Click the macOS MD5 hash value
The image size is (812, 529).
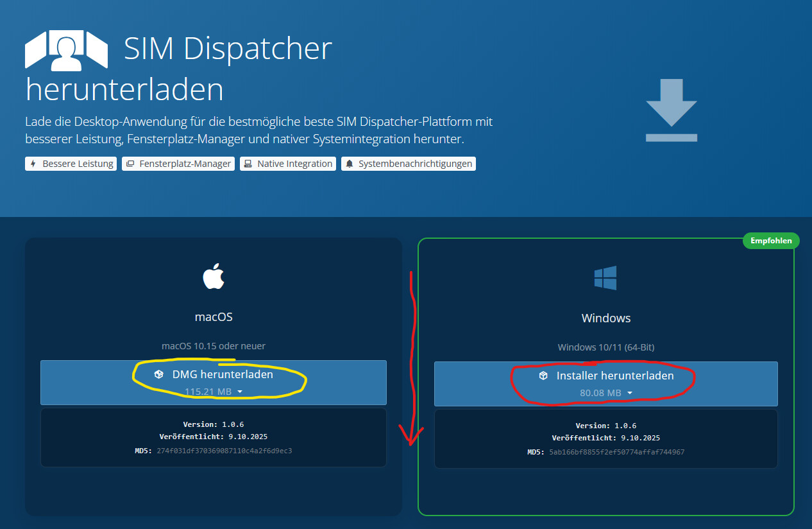pos(224,451)
